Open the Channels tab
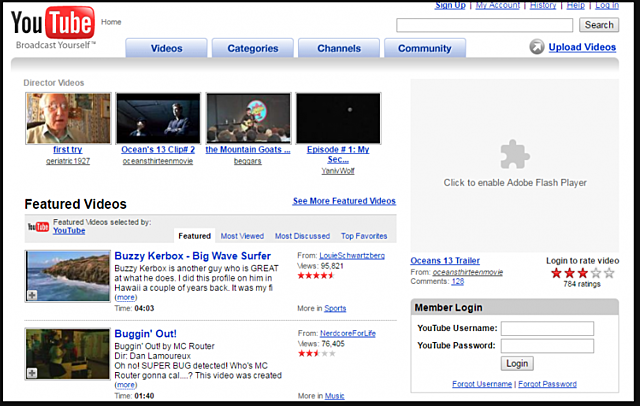The height and width of the screenshot is (406, 640). pos(339,48)
